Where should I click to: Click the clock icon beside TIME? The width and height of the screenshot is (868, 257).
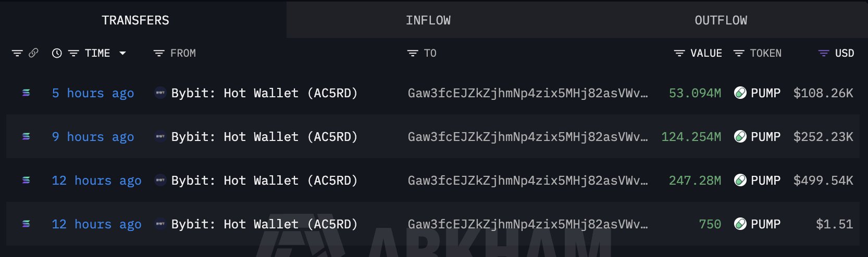(57, 53)
